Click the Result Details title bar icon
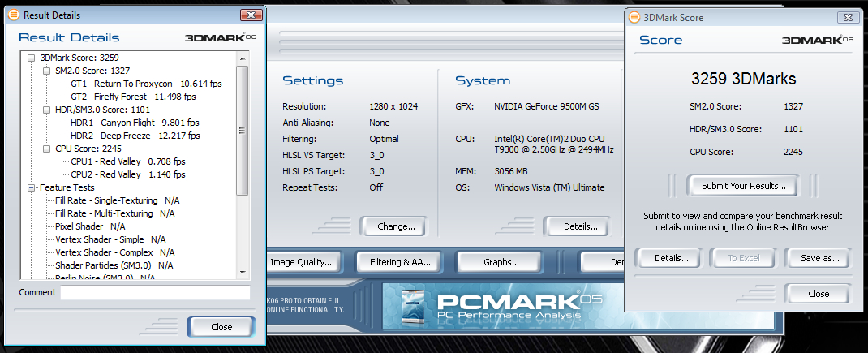 [x=12, y=15]
